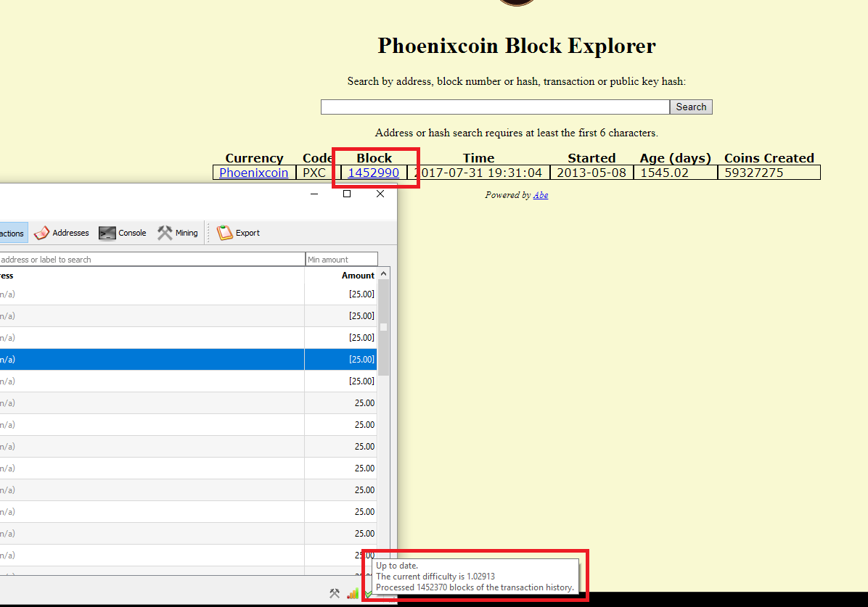Click the Search button in Block Explorer
This screenshot has height=607, width=868.
(x=691, y=107)
